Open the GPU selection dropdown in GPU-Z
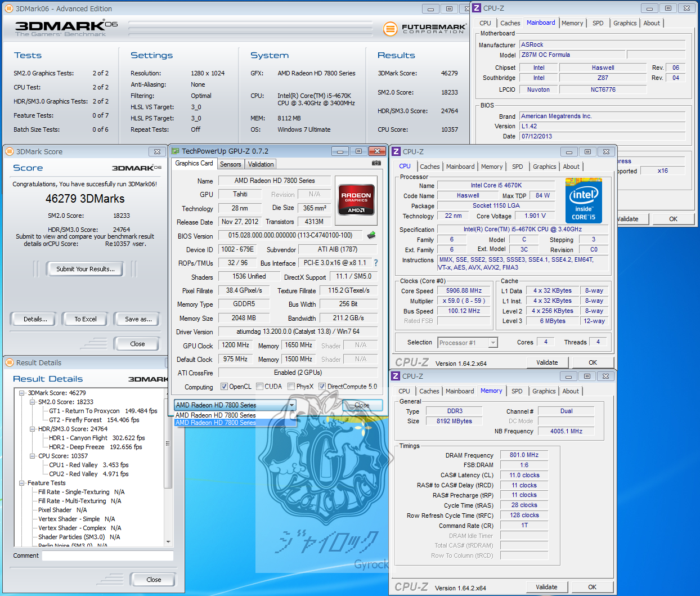The image size is (700, 596). pos(292,405)
